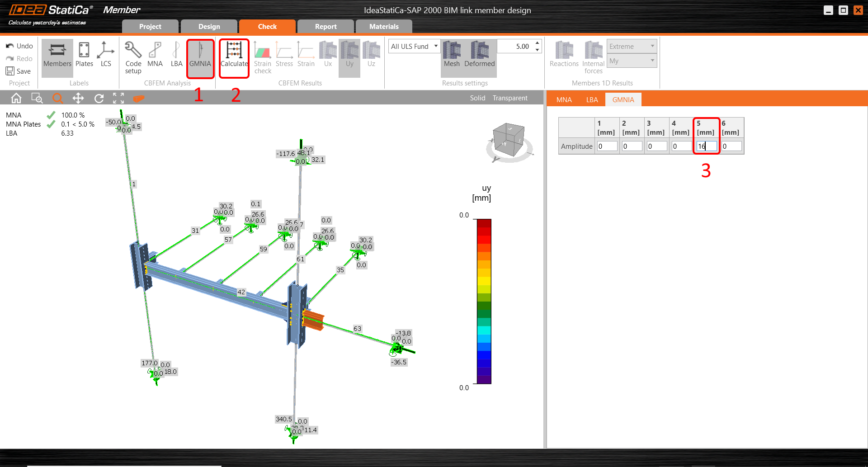Open the All ULS Fund dropdown

point(414,47)
